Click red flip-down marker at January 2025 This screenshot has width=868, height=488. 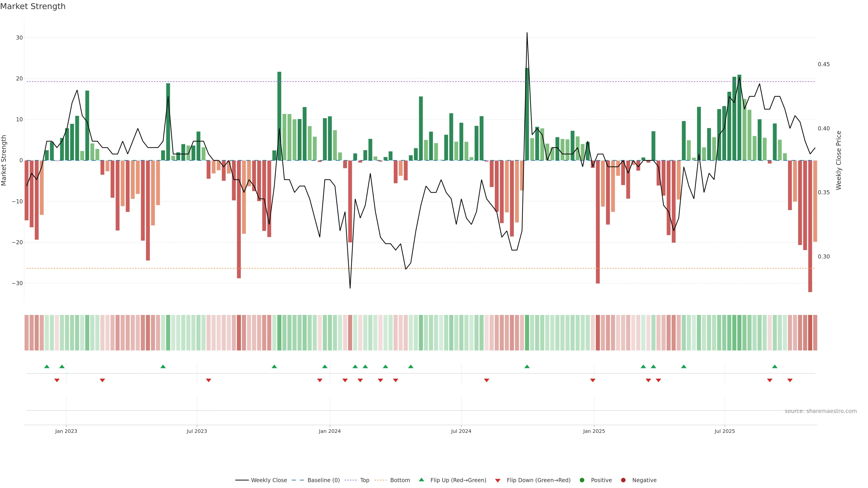[593, 380]
